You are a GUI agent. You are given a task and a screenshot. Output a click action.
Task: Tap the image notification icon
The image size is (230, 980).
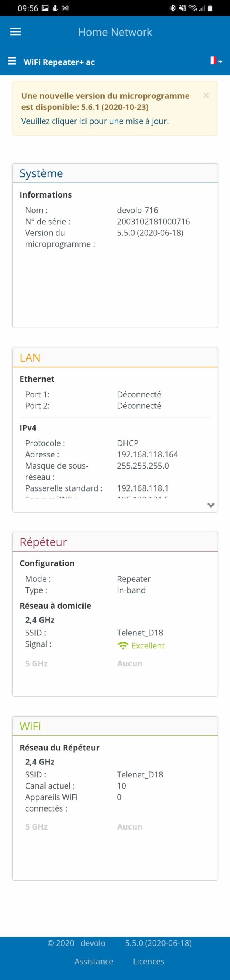45,8
